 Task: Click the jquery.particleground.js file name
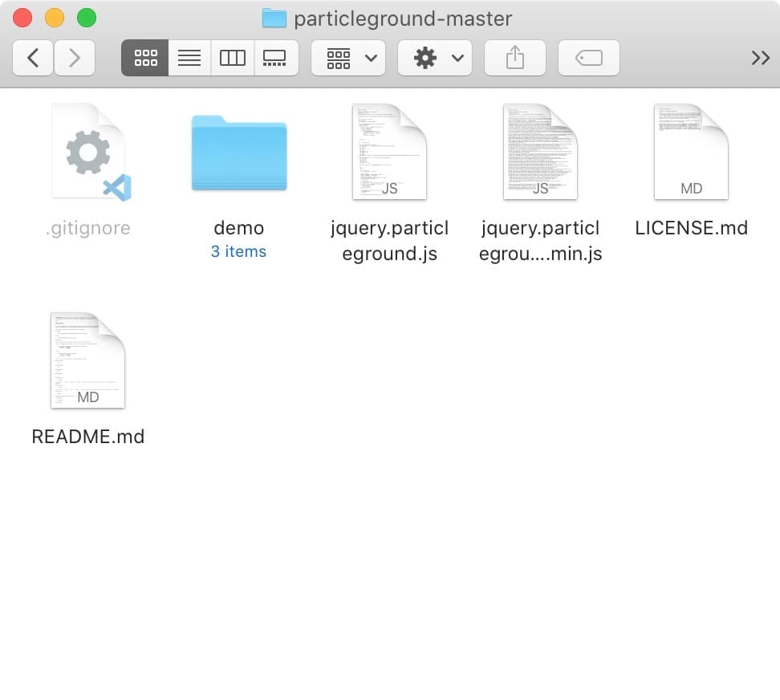coord(389,241)
